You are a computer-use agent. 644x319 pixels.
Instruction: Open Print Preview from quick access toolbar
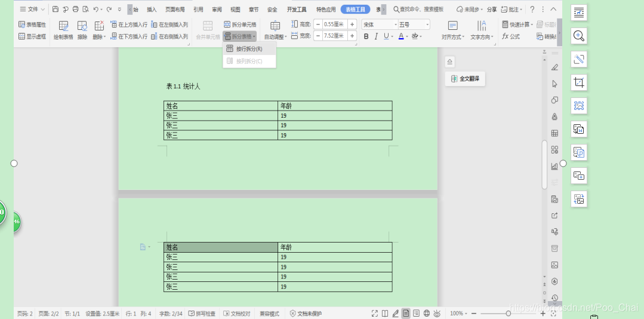click(x=85, y=9)
